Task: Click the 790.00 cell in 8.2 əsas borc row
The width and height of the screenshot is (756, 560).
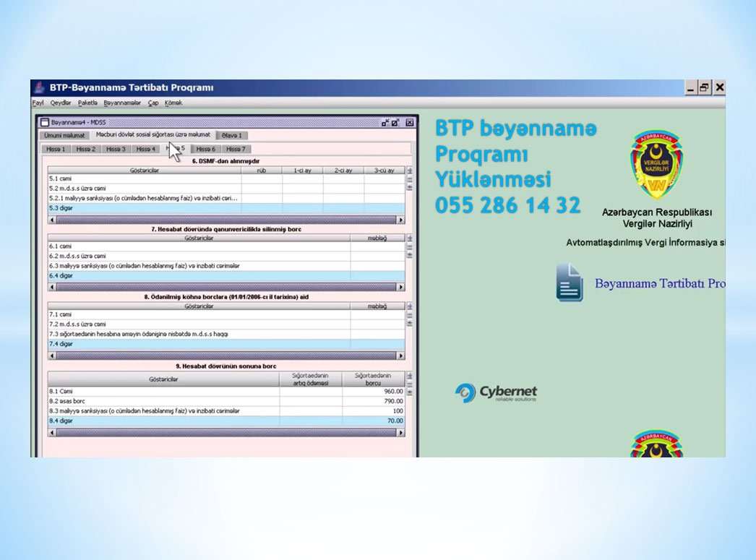Action: coord(374,401)
